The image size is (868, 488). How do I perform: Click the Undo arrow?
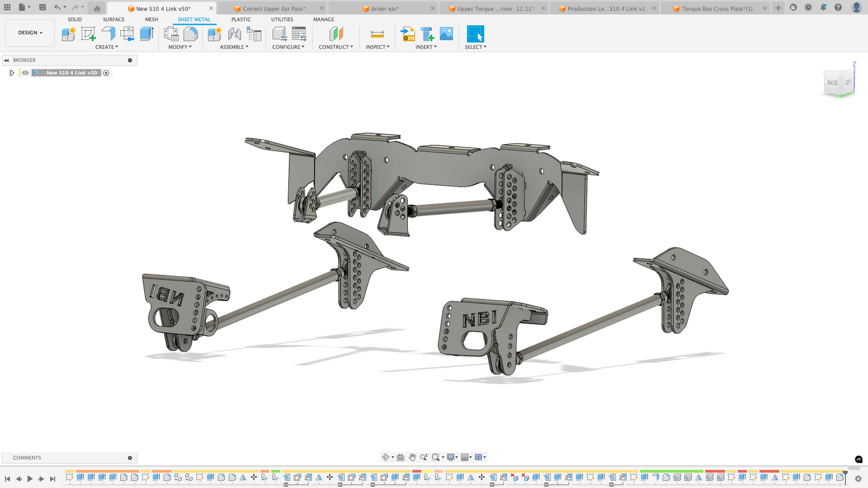pos(57,7)
